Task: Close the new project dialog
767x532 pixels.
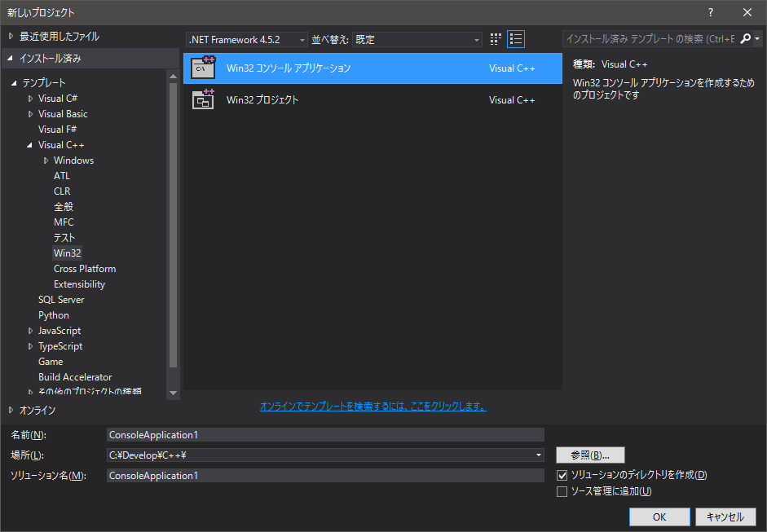Action: (747, 13)
